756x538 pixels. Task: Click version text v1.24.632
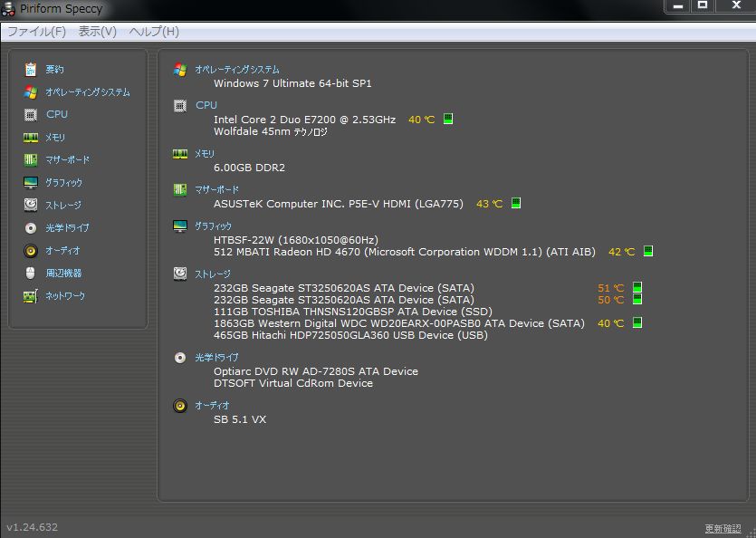pos(33,527)
